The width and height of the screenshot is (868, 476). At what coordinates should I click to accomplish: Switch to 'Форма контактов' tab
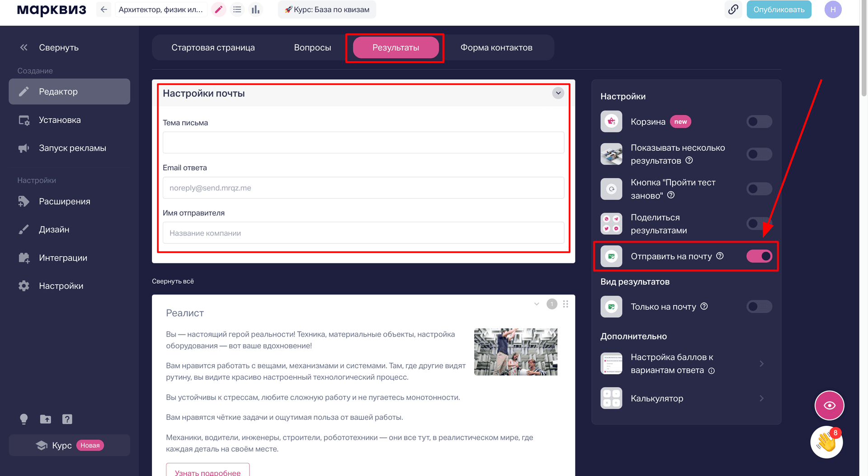[496, 48]
